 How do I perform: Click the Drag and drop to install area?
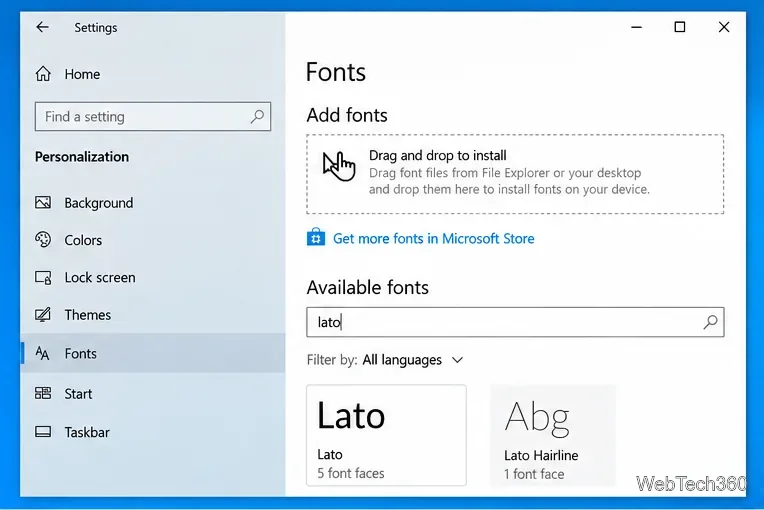pyautogui.click(x=515, y=174)
